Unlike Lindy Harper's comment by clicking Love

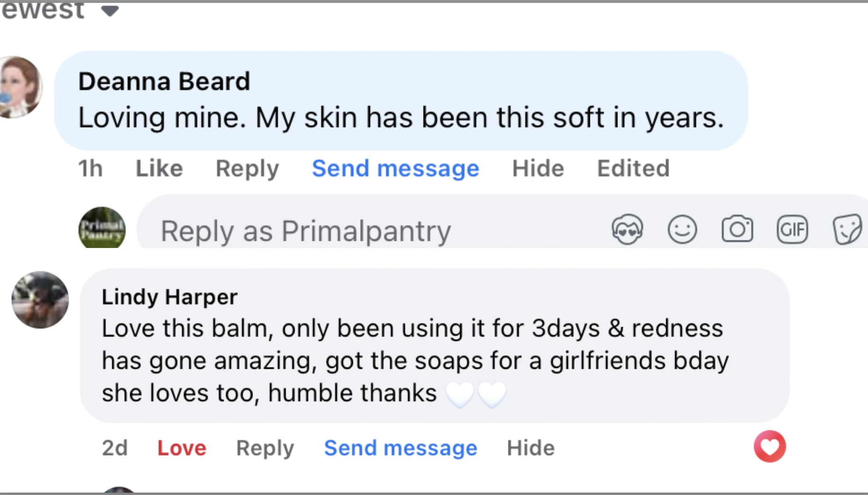pyautogui.click(x=181, y=448)
